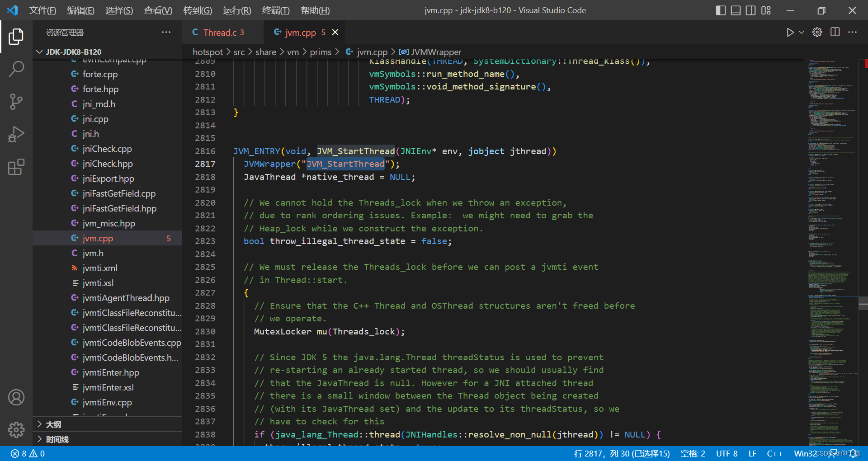
Task: Change indentation via 空格: 2
Action: [693, 453]
